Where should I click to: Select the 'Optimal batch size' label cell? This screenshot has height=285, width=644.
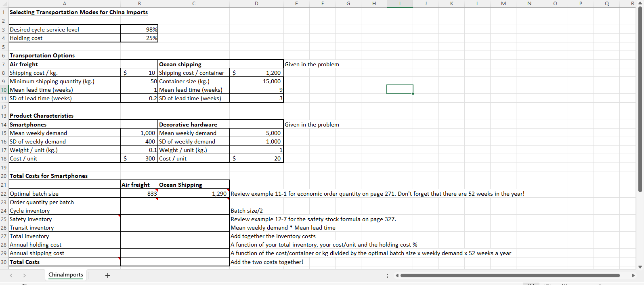(65, 194)
